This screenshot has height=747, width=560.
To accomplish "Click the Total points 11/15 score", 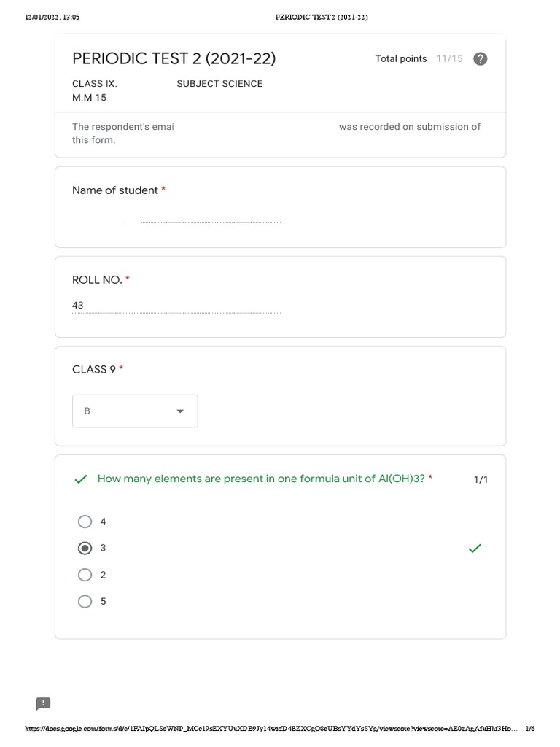I will [x=419, y=59].
